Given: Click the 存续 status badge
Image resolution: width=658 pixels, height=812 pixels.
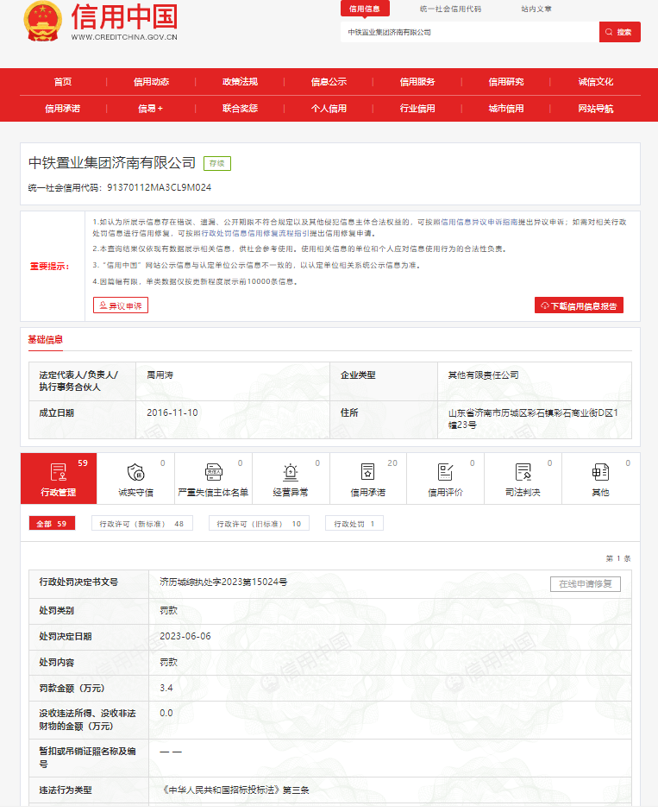Looking at the screenshot, I should [217, 164].
